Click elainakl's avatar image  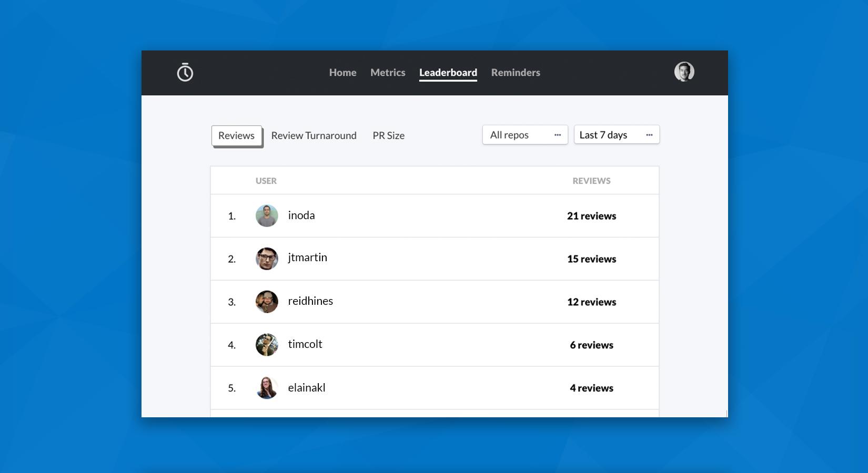267,388
